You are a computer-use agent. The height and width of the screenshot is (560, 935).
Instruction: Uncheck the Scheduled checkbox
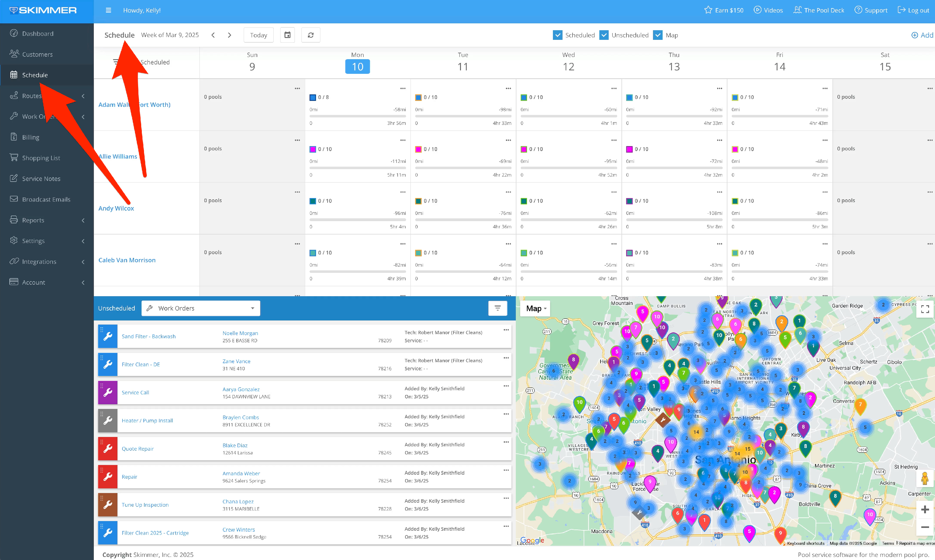click(557, 35)
